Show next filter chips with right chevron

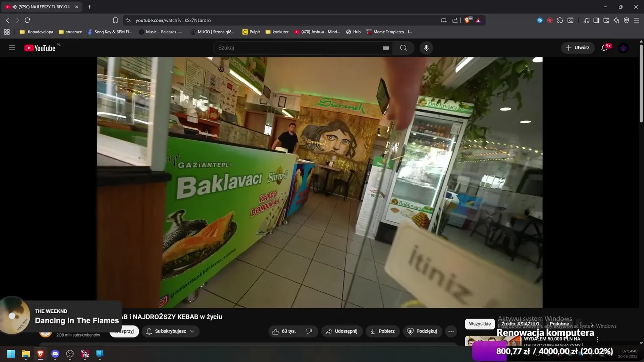coord(592,324)
